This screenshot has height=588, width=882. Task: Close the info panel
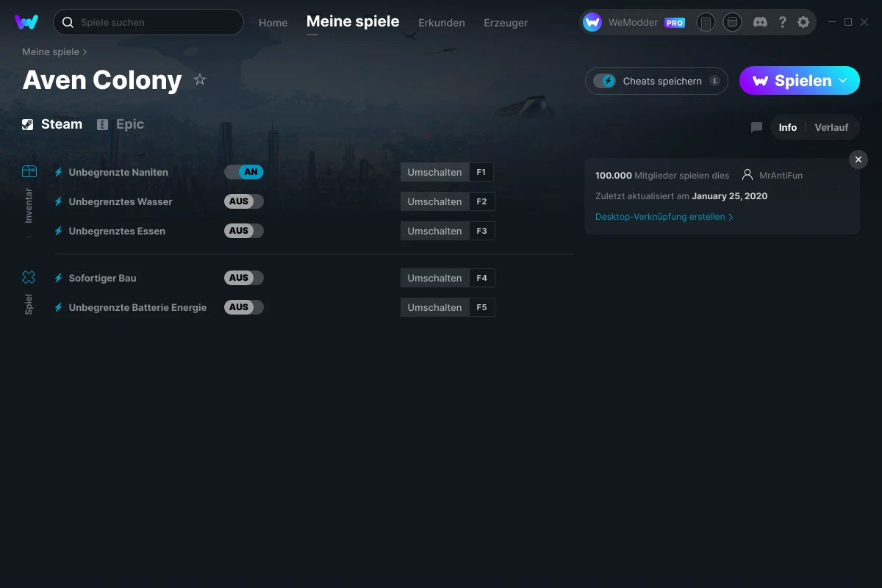[858, 159]
